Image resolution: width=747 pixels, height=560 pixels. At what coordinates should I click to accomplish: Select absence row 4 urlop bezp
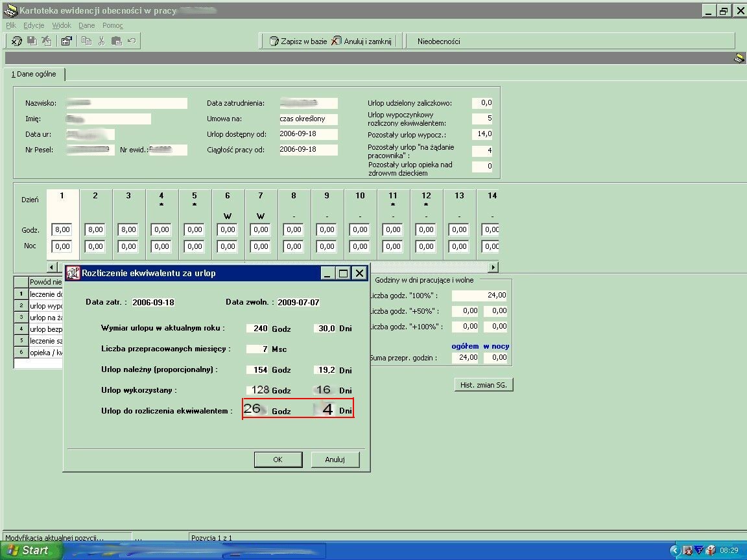click(38, 329)
